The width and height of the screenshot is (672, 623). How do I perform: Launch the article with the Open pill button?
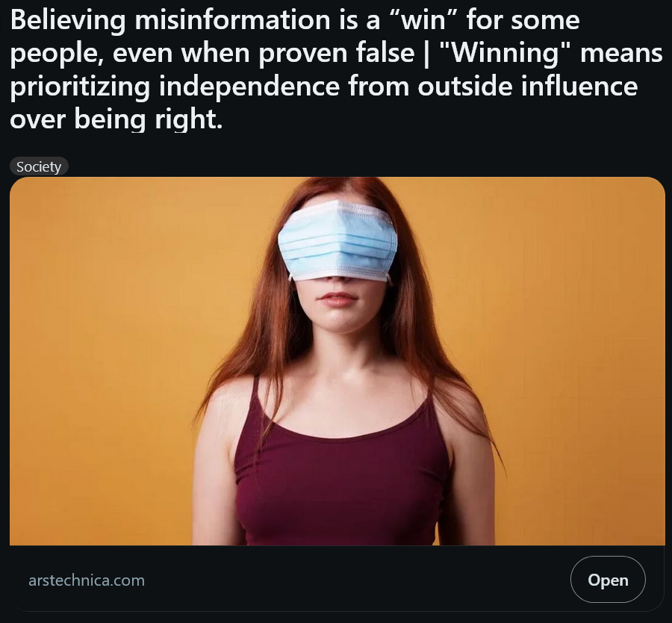607,579
